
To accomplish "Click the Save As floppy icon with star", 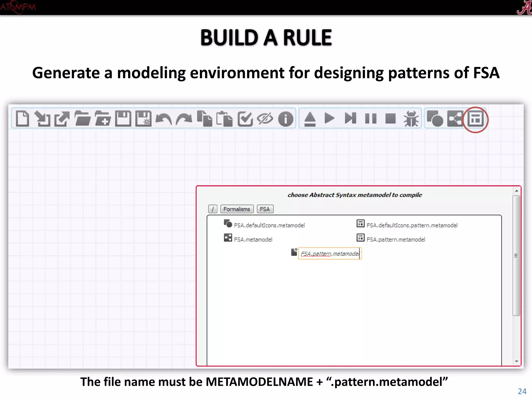I will [143, 119].
